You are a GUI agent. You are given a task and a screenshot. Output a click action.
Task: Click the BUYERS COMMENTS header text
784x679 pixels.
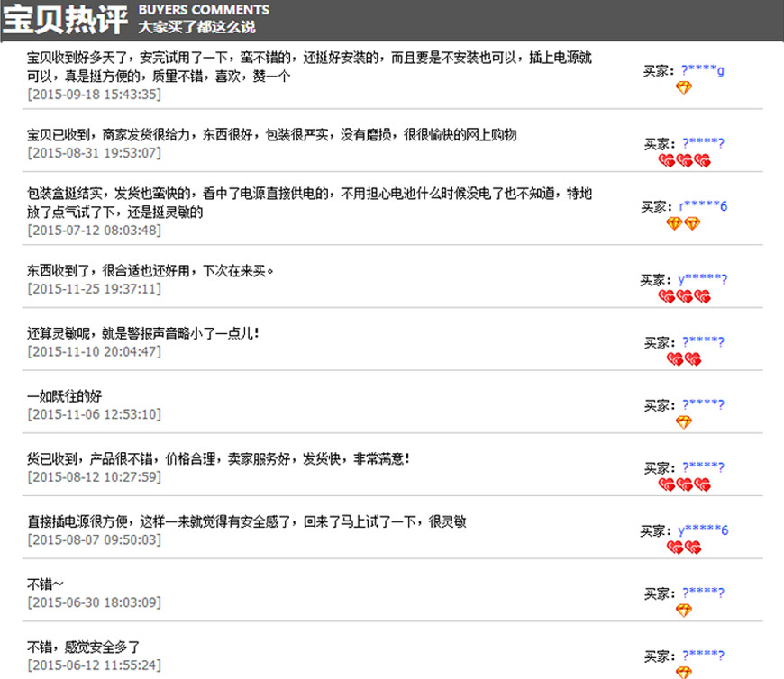pyautogui.click(x=203, y=8)
